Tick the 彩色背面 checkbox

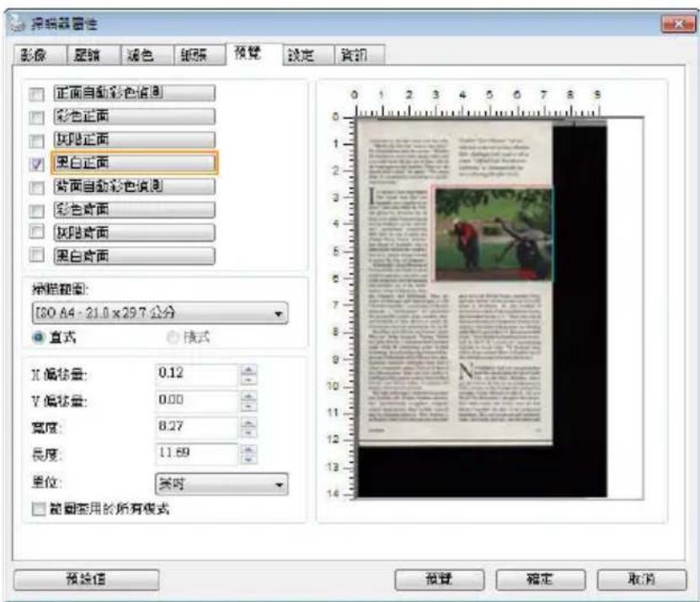point(36,210)
